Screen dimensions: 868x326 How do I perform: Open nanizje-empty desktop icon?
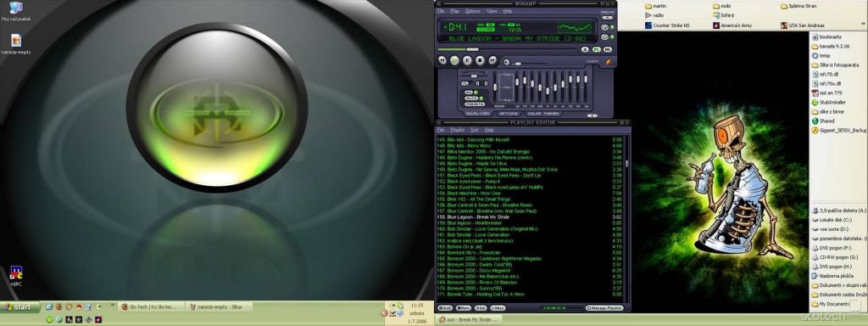point(16,44)
